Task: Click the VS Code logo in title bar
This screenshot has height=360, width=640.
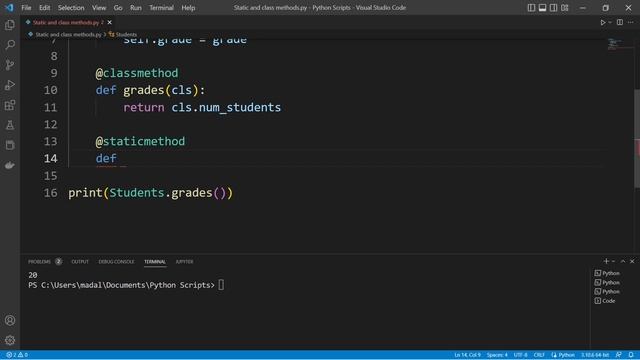Action: tap(9, 7)
